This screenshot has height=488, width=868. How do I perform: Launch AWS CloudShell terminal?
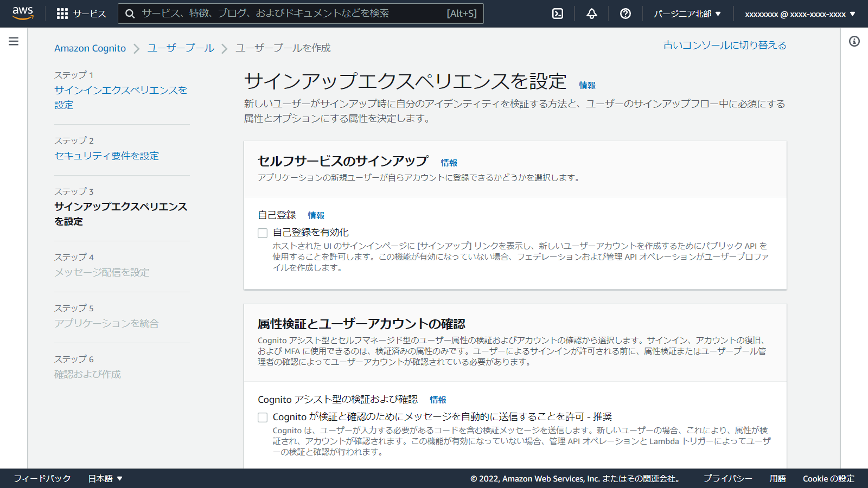(557, 14)
